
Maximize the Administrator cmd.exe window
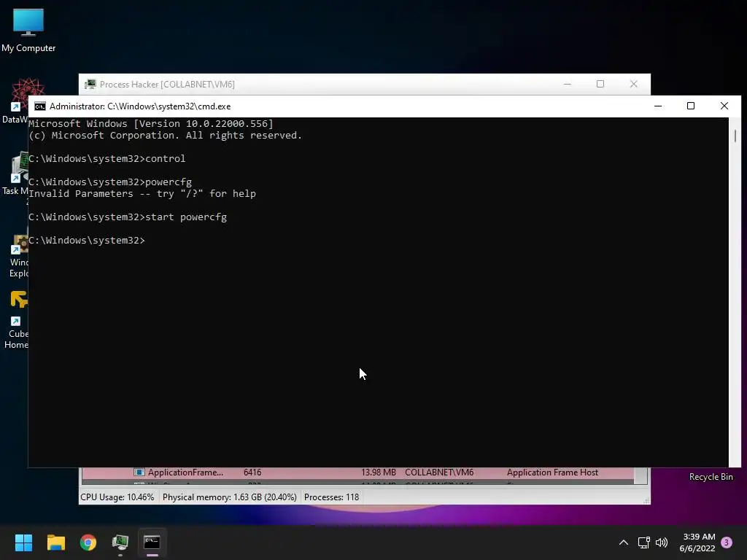click(x=691, y=106)
